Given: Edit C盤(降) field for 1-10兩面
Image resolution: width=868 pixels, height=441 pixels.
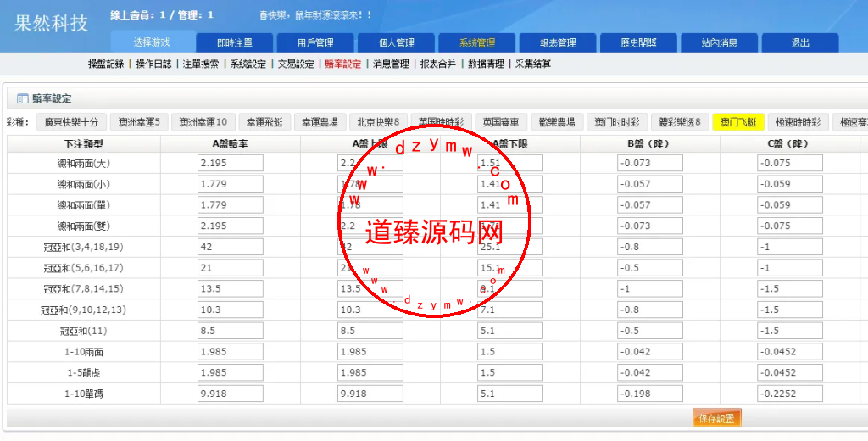Looking at the screenshot, I should (x=790, y=352).
